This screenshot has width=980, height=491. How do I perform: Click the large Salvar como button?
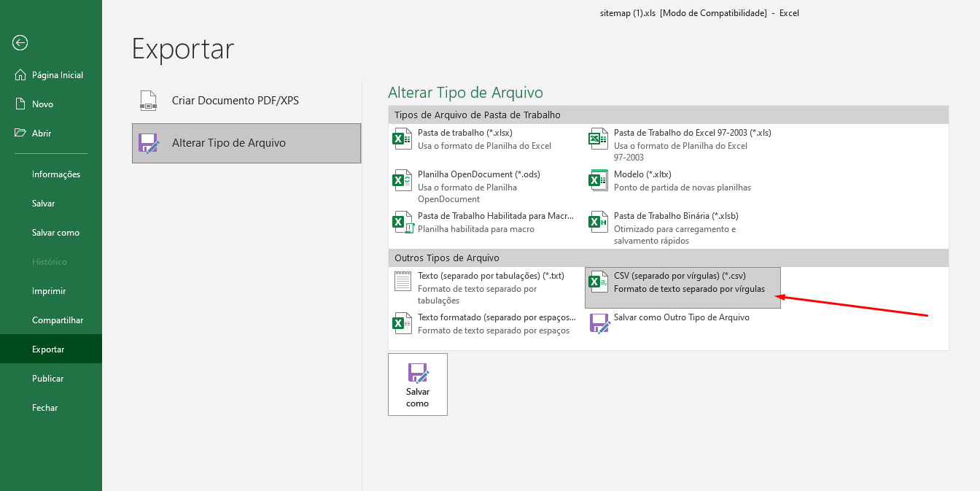(418, 384)
